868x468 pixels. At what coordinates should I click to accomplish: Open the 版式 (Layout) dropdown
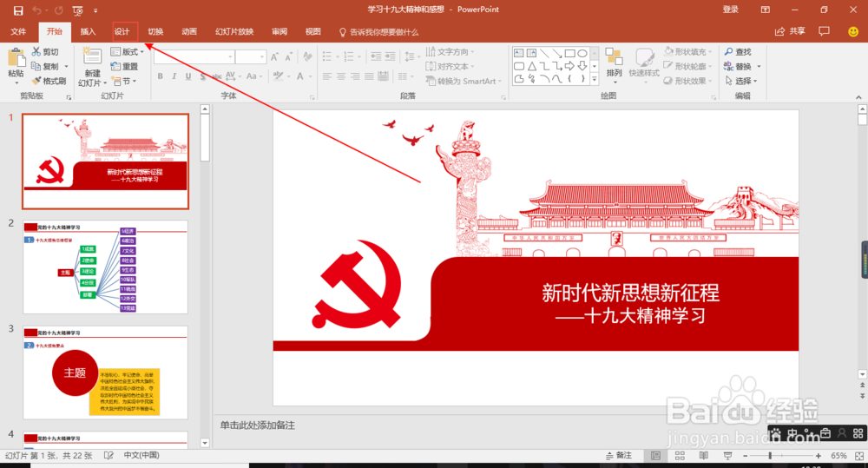[128, 51]
